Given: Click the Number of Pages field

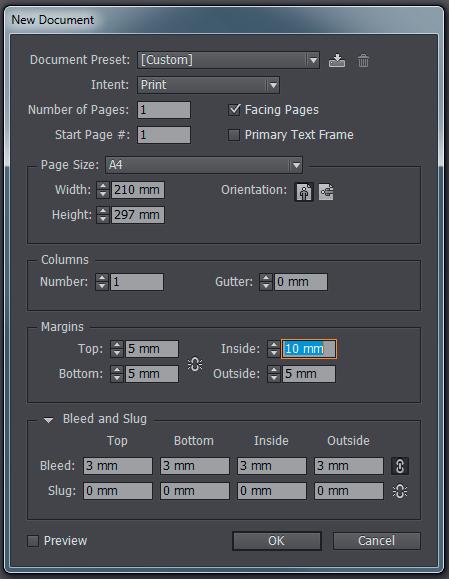Looking at the screenshot, I should coord(164,110).
